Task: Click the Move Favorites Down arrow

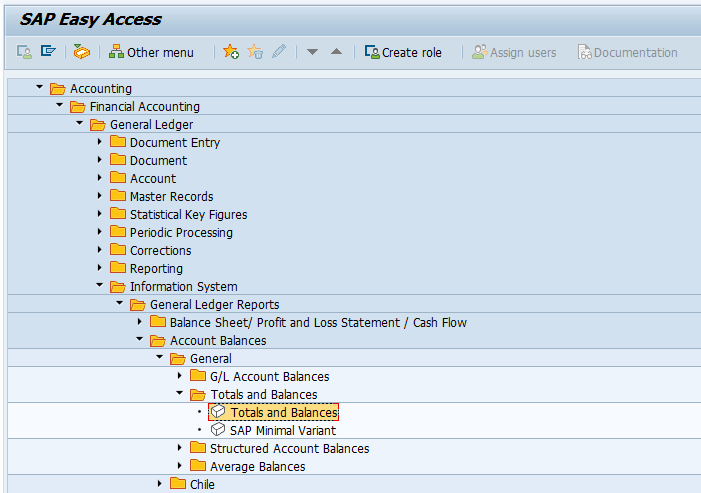Action: pyautogui.click(x=312, y=52)
